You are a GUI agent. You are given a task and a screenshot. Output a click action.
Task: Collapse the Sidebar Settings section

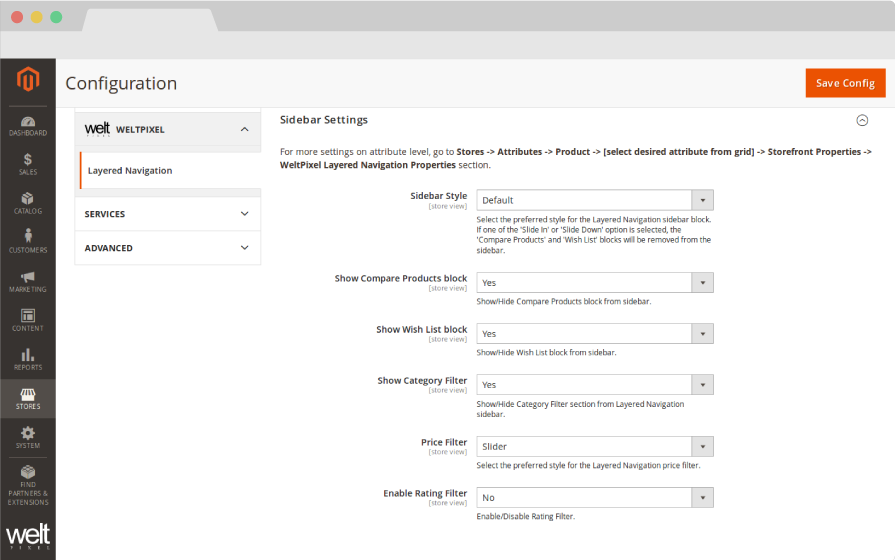pyautogui.click(x=861, y=120)
